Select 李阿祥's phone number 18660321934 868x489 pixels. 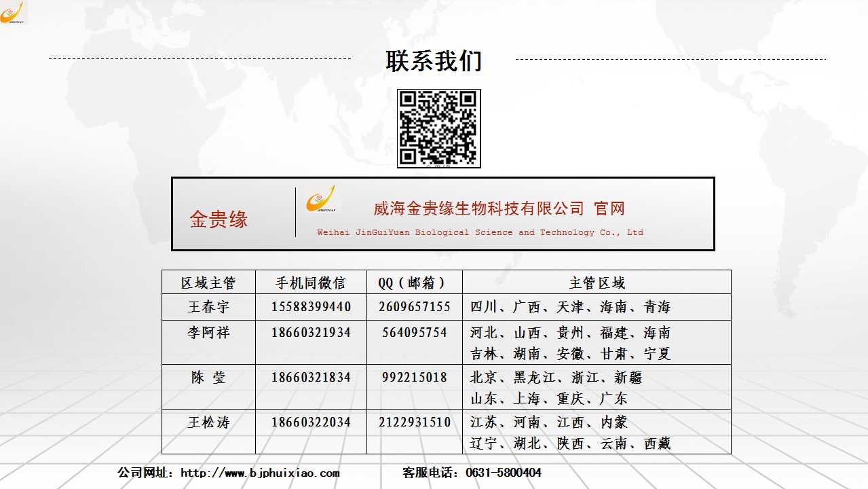point(311,333)
